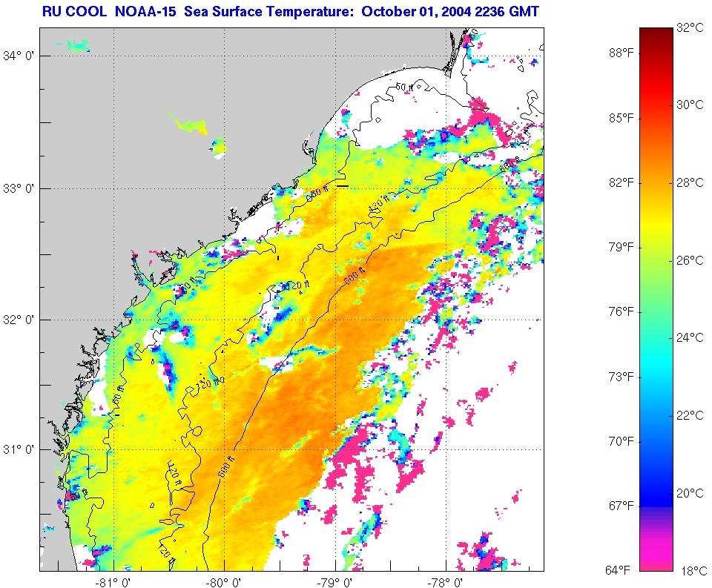Click the map title mentioning NOAA-15 Sea Surface Temperature
Screen dimensions: 712x588
pyautogui.click(x=291, y=11)
